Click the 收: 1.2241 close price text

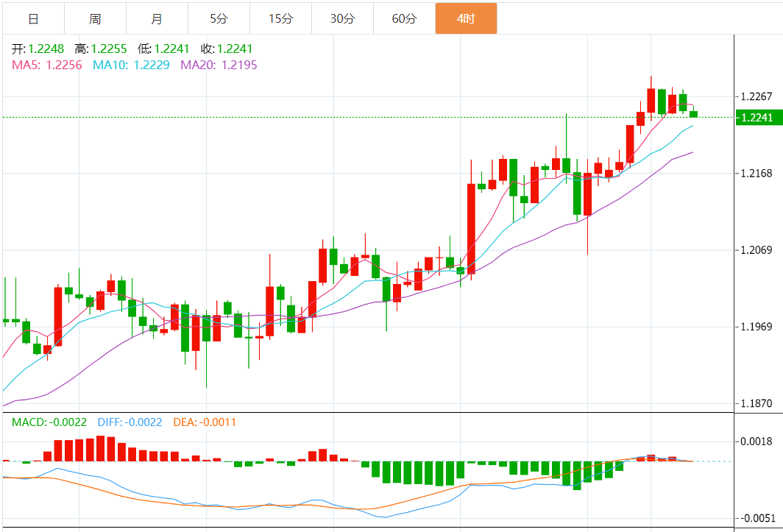click(227, 49)
